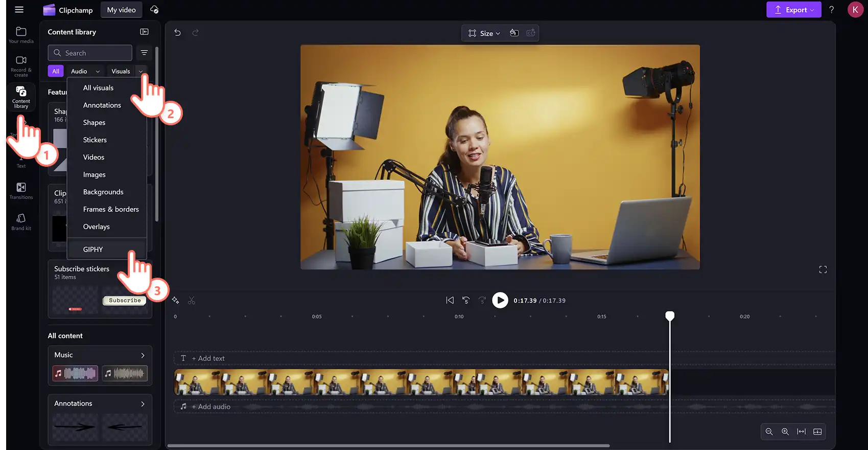Redo the last action
The height and width of the screenshot is (450, 868).
[195, 32]
